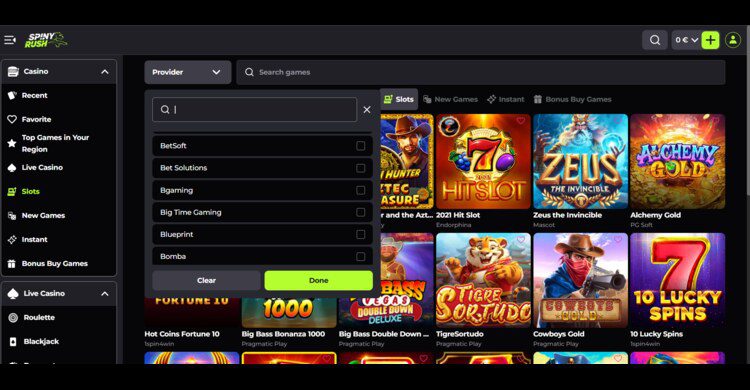Check the Bomba provider checkbox
This screenshot has width=750, height=390.
point(361,256)
